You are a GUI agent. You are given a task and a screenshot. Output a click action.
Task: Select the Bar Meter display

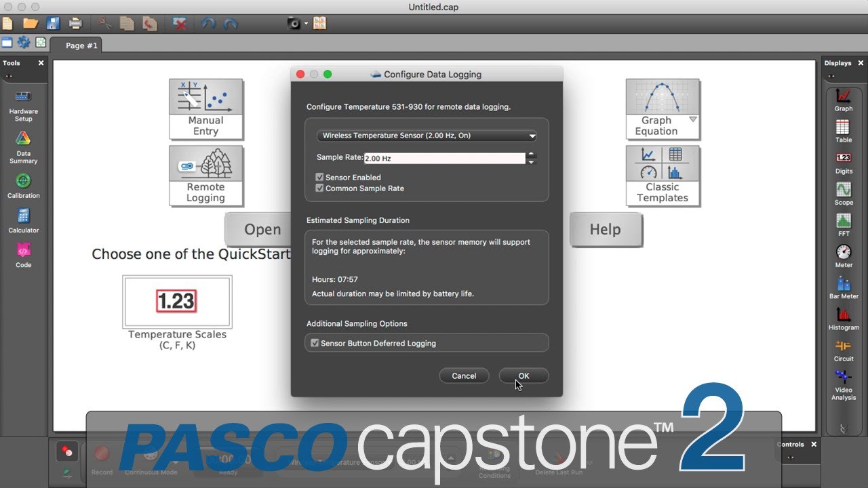coord(844,287)
